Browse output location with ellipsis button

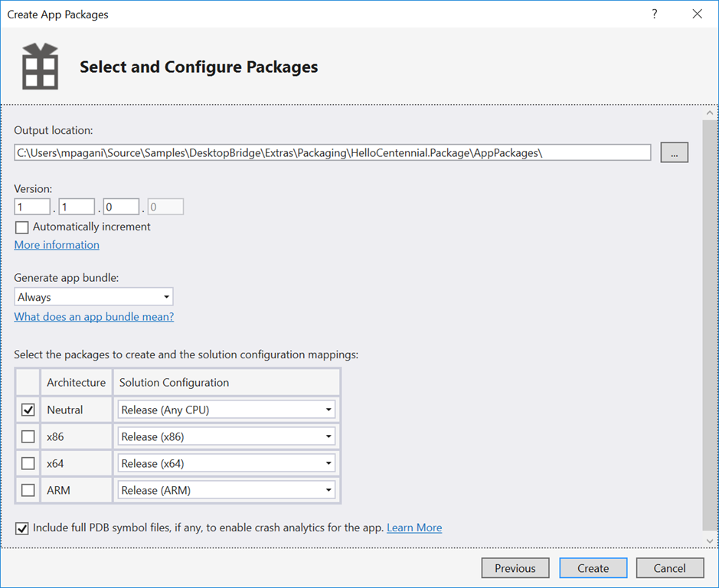(x=674, y=152)
